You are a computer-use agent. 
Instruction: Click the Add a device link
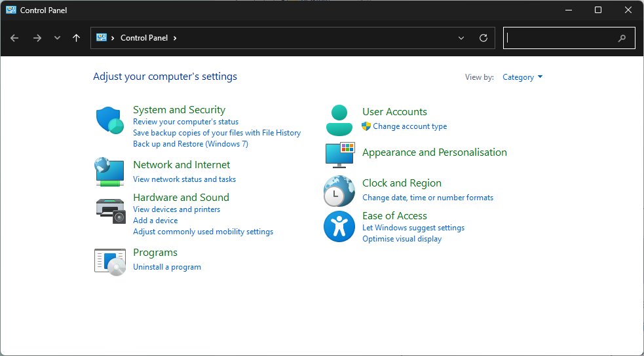pos(155,221)
